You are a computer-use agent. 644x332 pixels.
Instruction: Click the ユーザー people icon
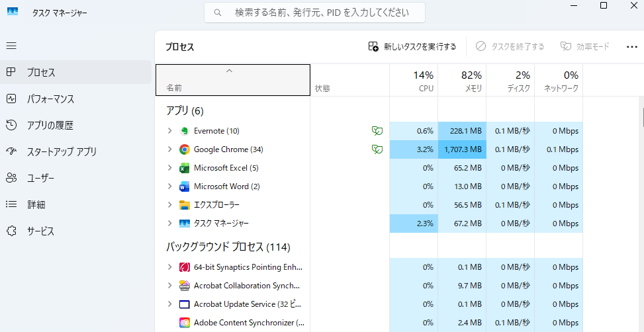point(11,178)
